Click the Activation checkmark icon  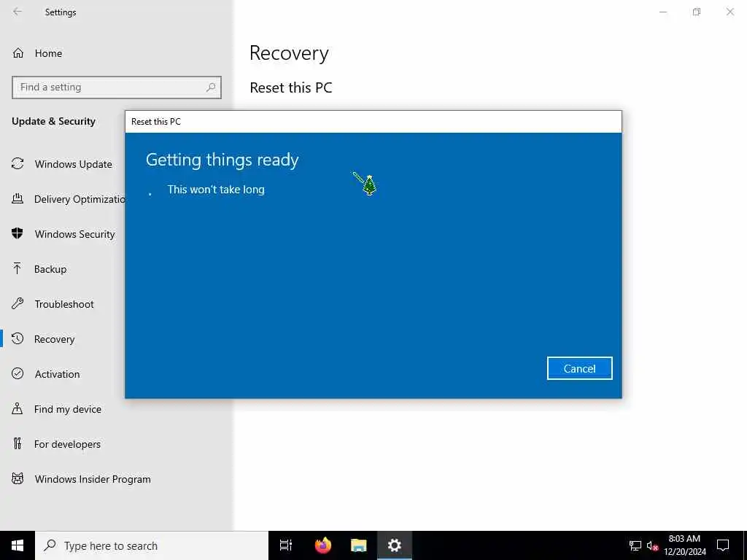(18, 373)
